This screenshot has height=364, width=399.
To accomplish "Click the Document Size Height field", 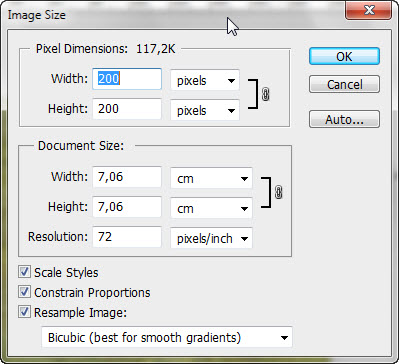I will 127,207.
